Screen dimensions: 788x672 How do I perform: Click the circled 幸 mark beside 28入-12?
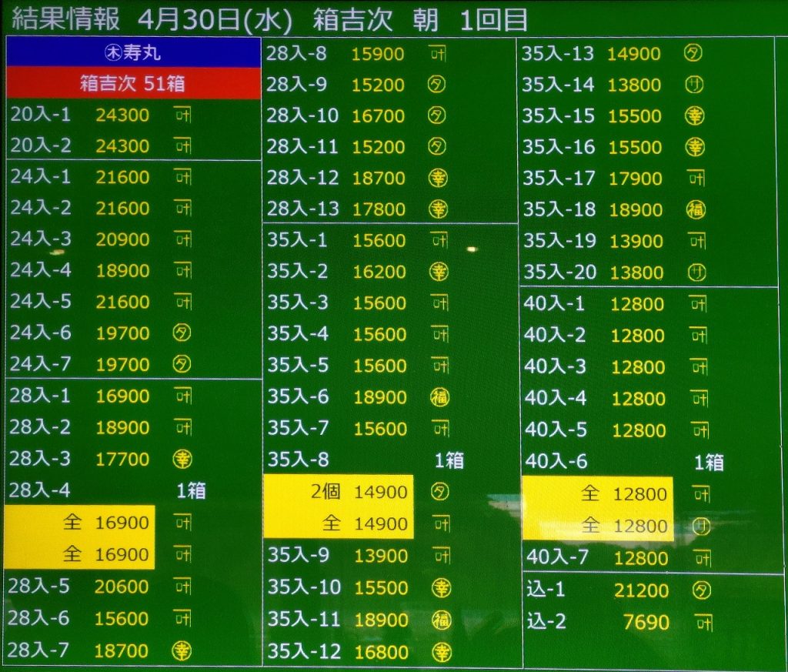(437, 178)
